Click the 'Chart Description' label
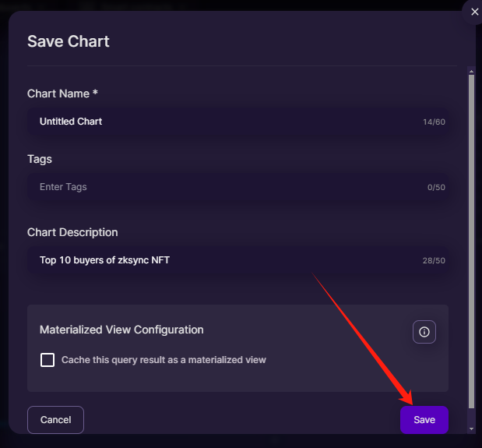 (72, 232)
